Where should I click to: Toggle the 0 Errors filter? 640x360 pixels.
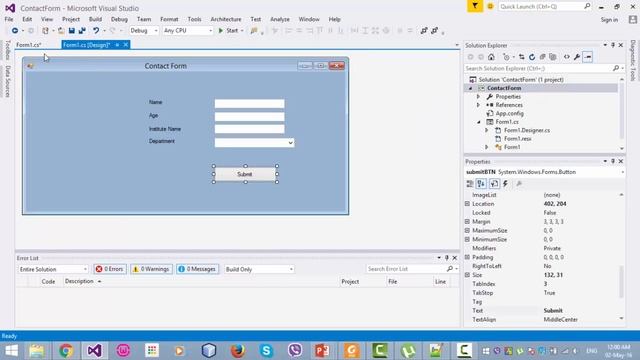tap(109, 269)
